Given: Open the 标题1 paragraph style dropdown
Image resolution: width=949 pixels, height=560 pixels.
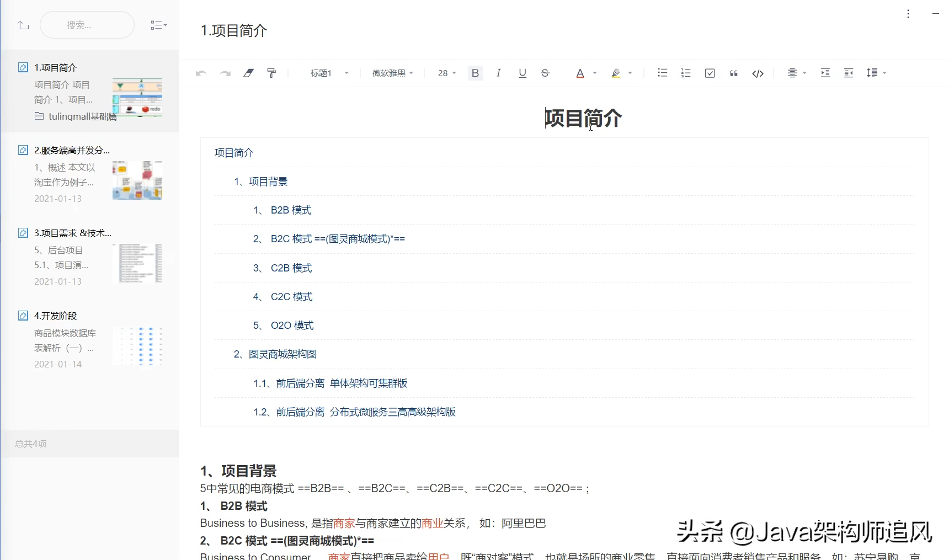Looking at the screenshot, I should click(329, 73).
